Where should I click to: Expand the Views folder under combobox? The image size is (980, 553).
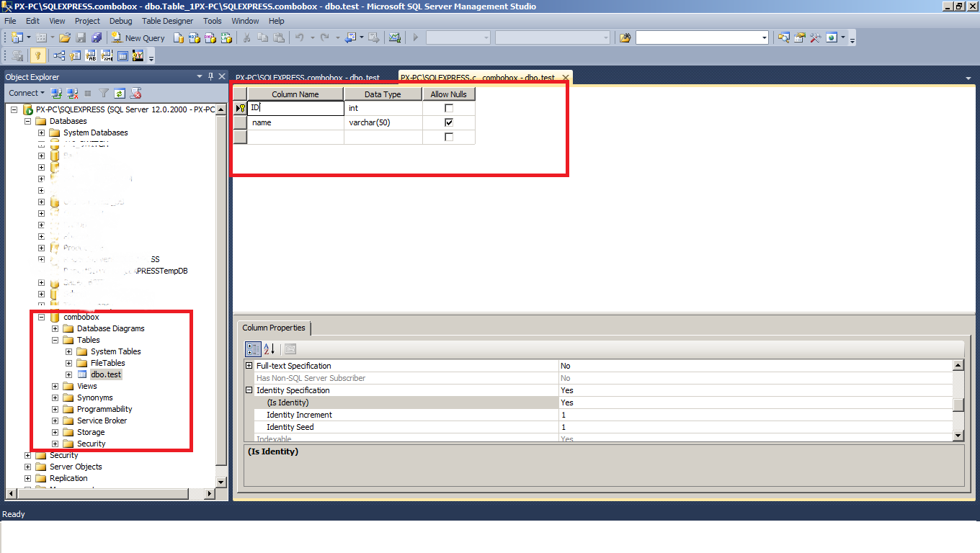pyautogui.click(x=55, y=386)
